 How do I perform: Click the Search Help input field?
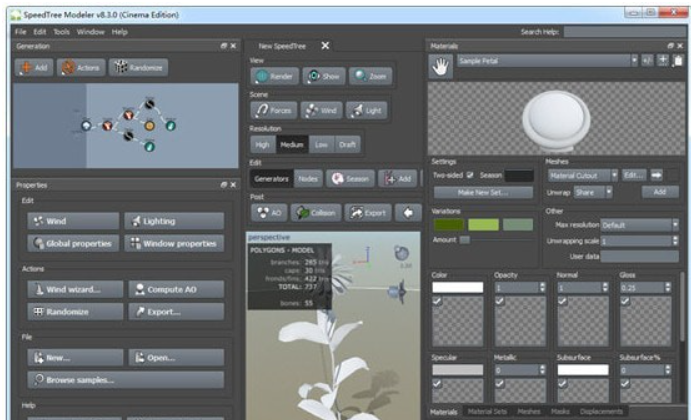[x=625, y=32]
